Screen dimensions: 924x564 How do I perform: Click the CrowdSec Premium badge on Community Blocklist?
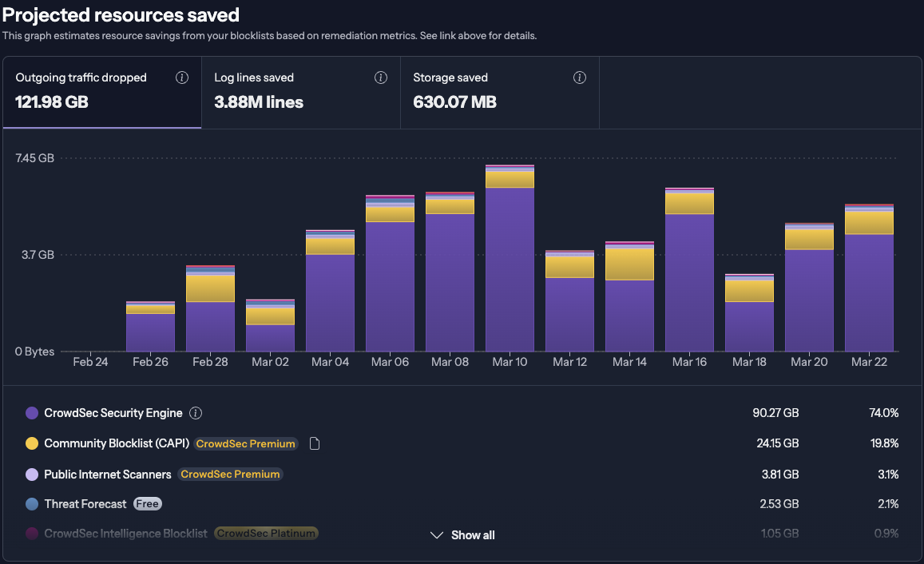245,443
